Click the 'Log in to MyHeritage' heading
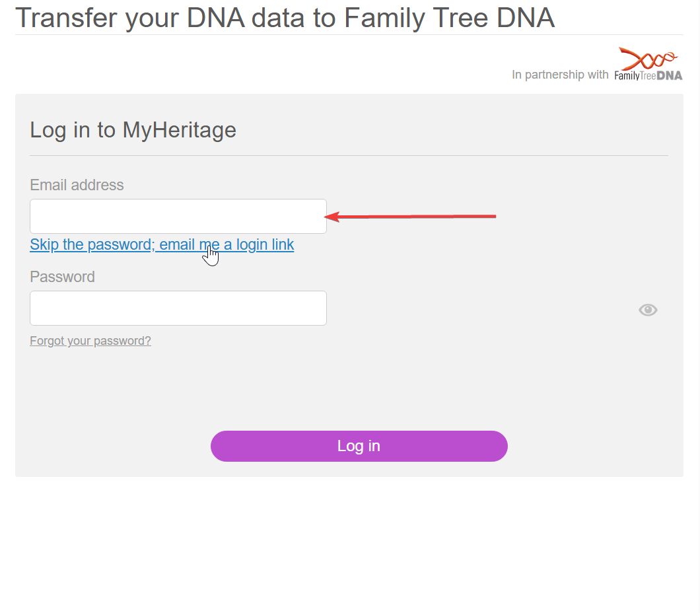This screenshot has width=700, height=613. click(x=133, y=129)
